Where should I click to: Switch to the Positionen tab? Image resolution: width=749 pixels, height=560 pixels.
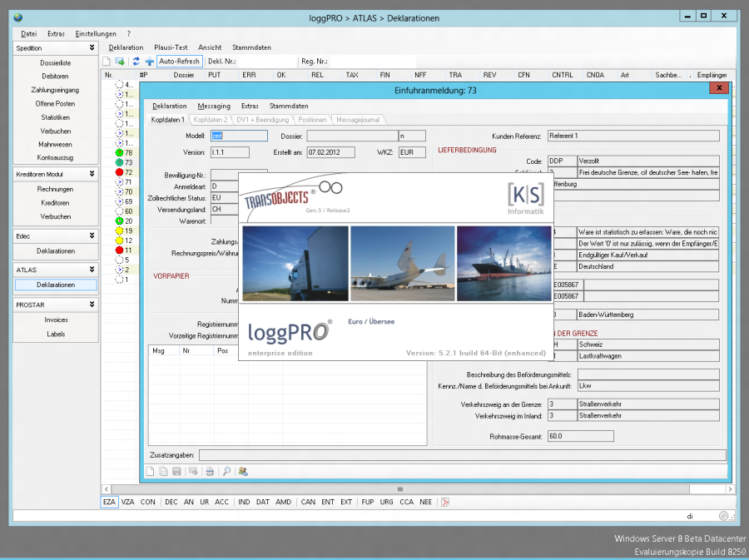click(x=312, y=120)
